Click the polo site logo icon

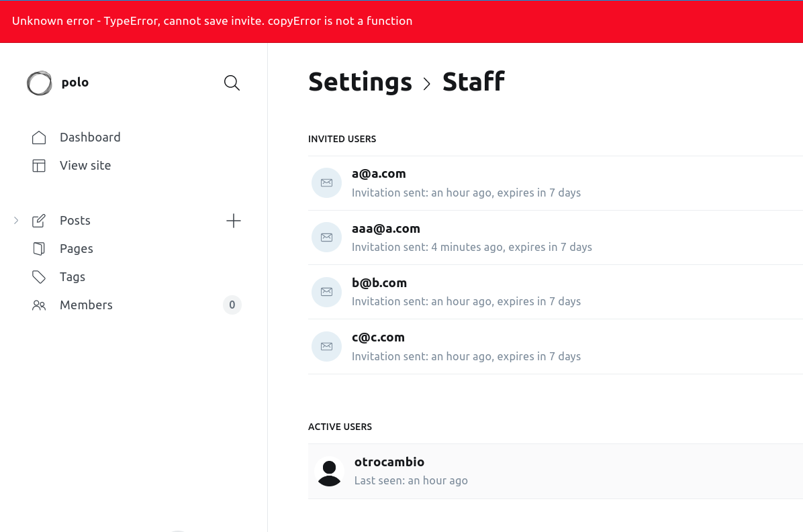[x=39, y=83]
